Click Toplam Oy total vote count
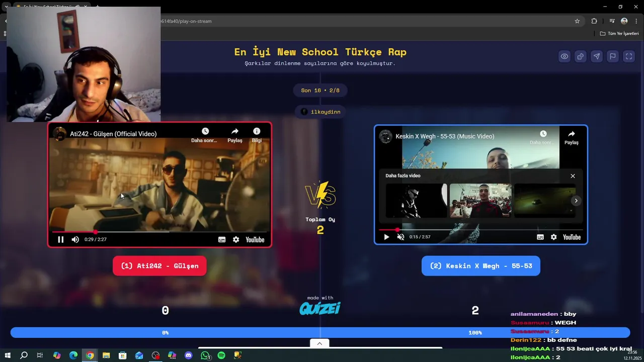Screen dimensions: 644x362 pyautogui.click(x=320, y=230)
